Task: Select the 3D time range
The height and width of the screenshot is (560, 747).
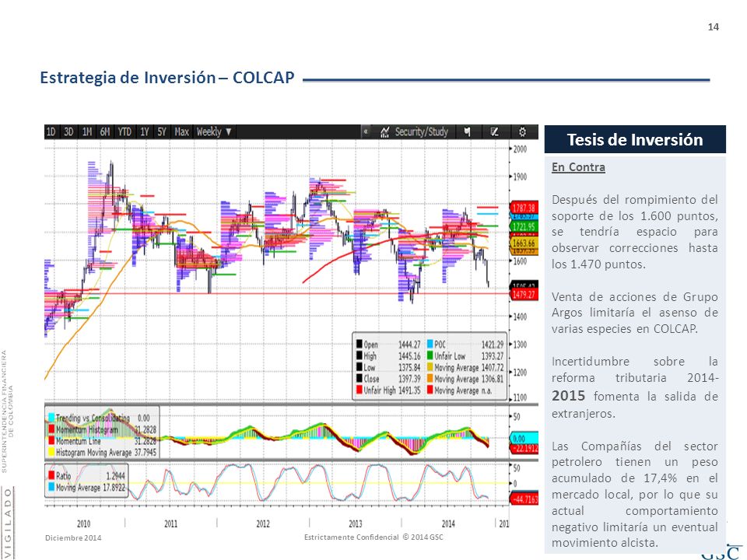Action: coord(68,132)
